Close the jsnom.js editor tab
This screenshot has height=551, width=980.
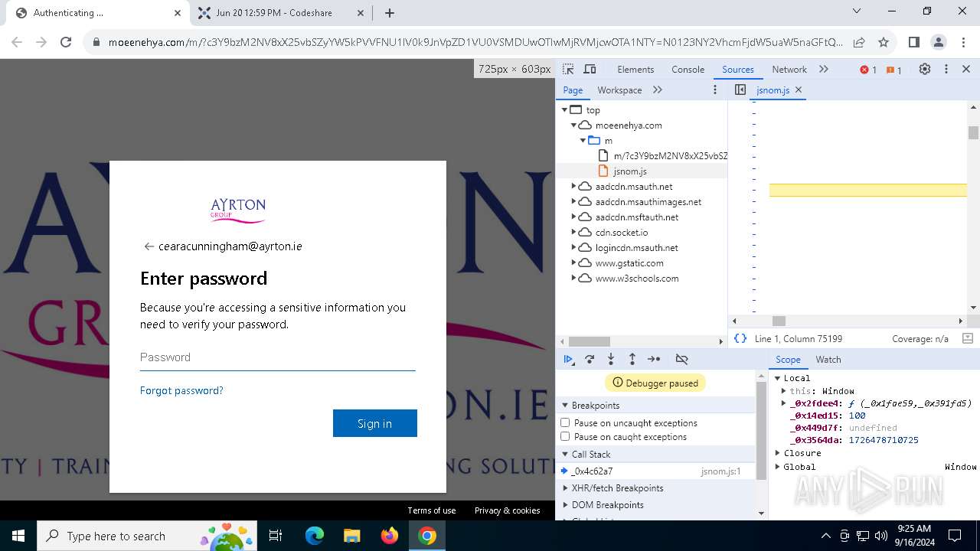[x=799, y=90]
